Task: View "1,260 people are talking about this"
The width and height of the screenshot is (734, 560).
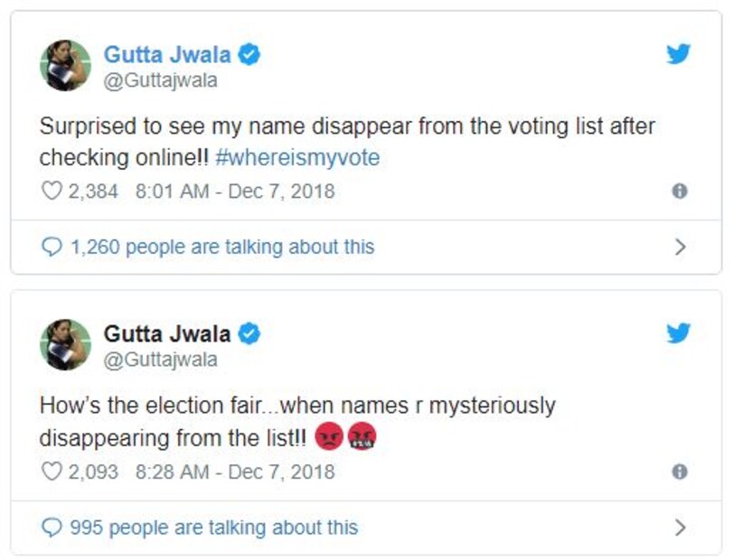Action: pyautogui.click(x=222, y=247)
